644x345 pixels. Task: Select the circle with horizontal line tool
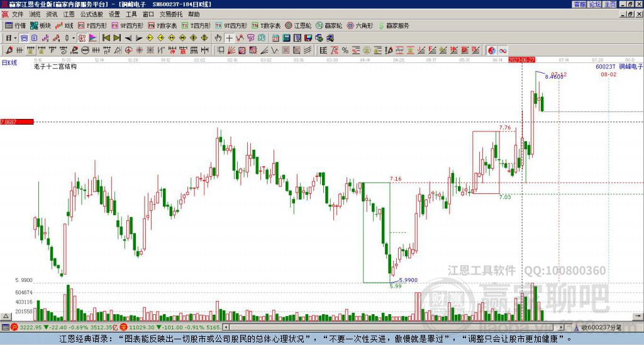coord(85,50)
